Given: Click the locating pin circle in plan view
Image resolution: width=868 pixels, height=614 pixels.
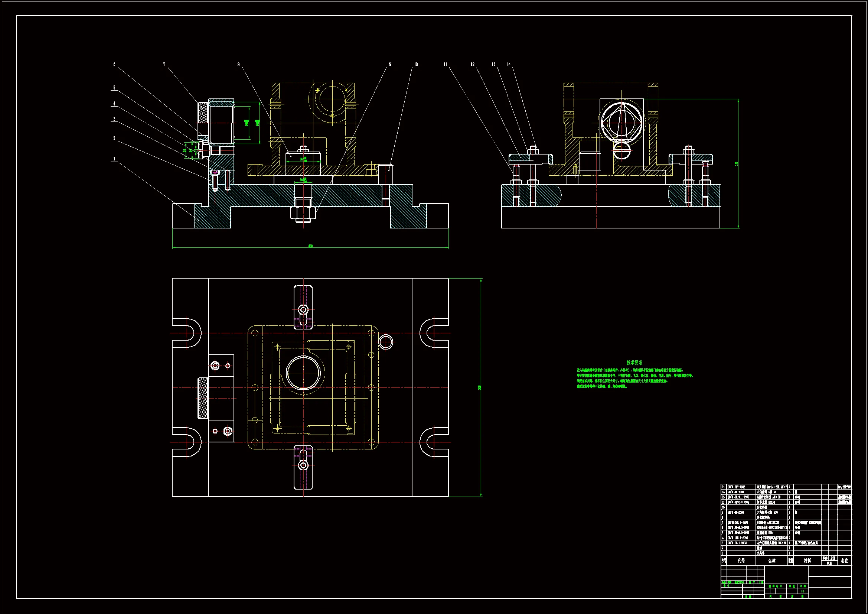Looking at the screenshot, I should (386, 342).
